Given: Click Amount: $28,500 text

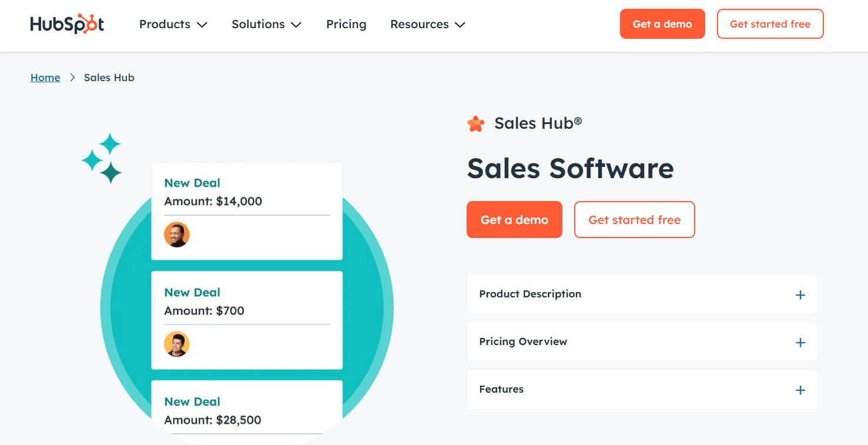Looking at the screenshot, I should (x=213, y=420).
